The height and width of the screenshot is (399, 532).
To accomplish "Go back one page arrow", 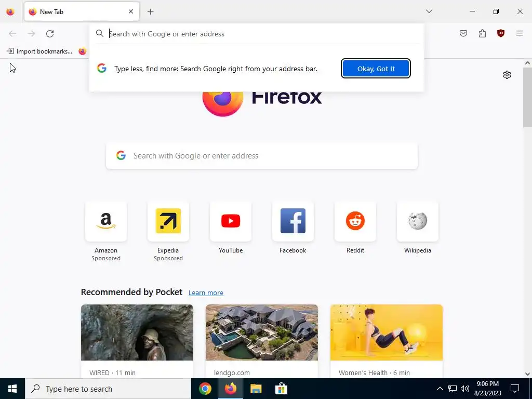I will point(12,34).
